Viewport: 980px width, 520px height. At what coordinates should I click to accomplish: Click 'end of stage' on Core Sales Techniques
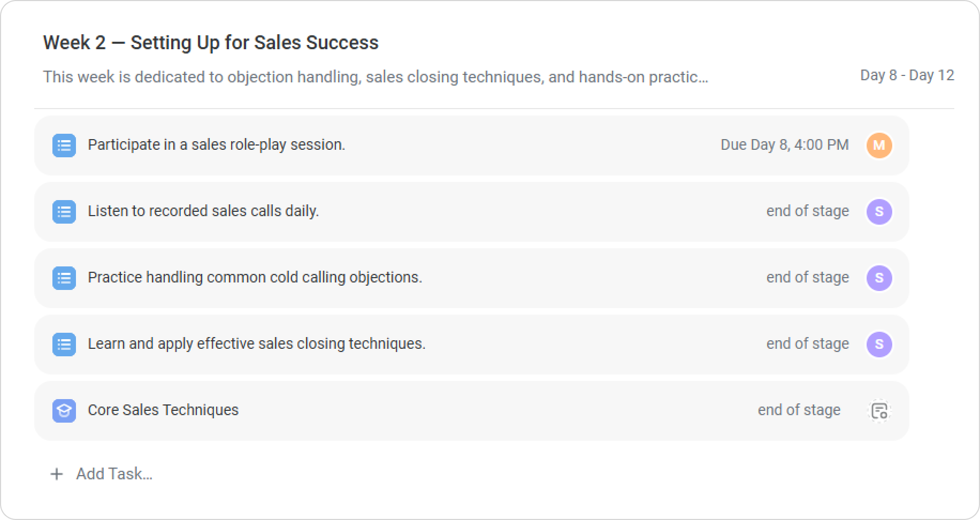pyautogui.click(x=799, y=410)
